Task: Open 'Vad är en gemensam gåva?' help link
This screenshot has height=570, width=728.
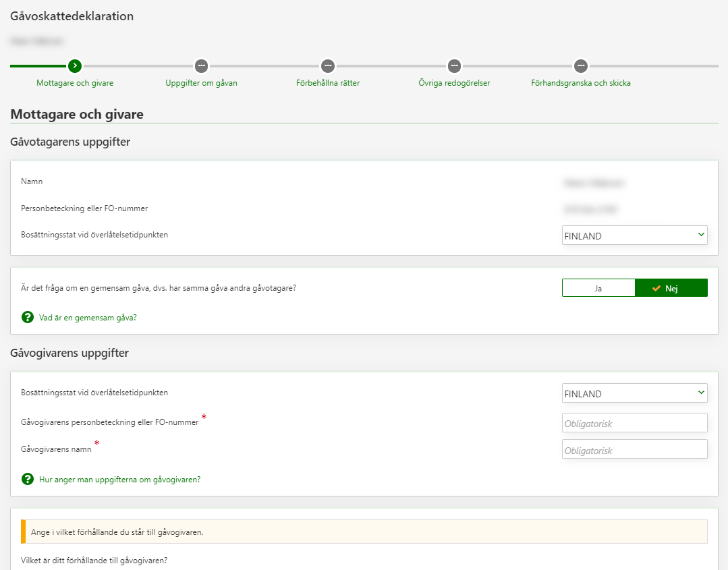Action: (x=88, y=317)
